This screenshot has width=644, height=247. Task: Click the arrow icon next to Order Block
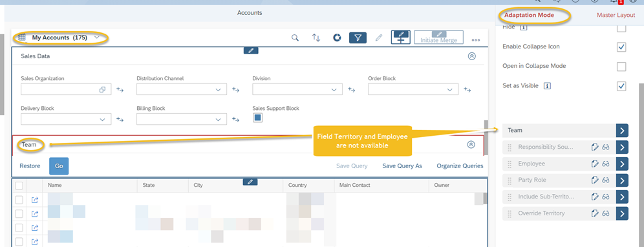tap(467, 90)
